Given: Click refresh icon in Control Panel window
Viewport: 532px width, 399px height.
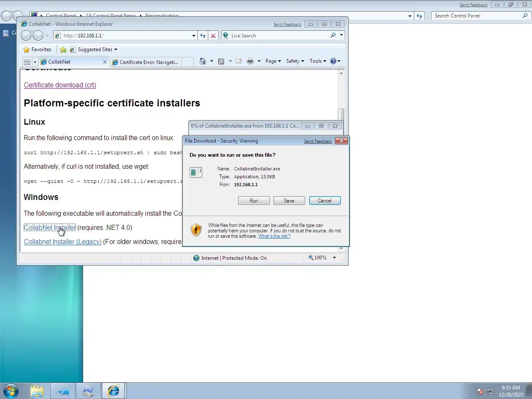Looking at the screenshot, I should click(419, 16).
